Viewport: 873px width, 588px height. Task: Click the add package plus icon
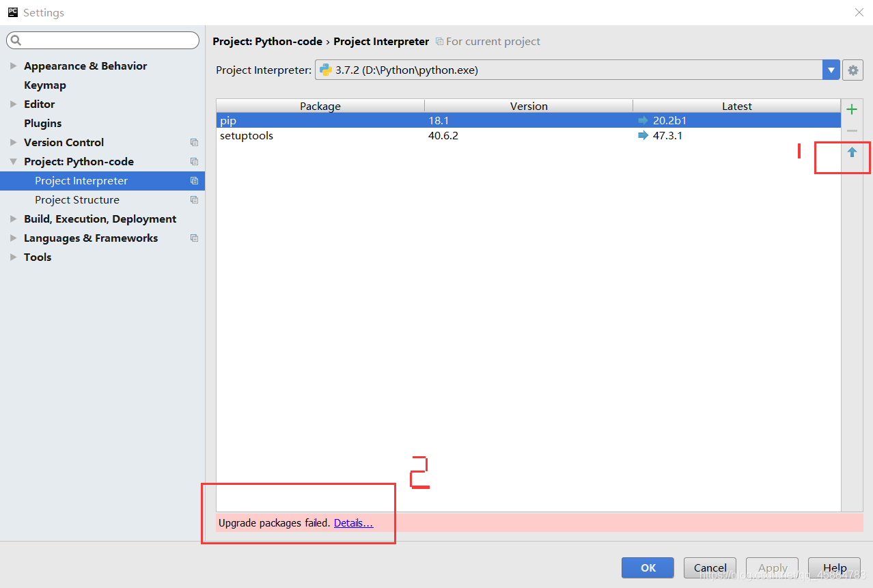(x=851, y=109)
